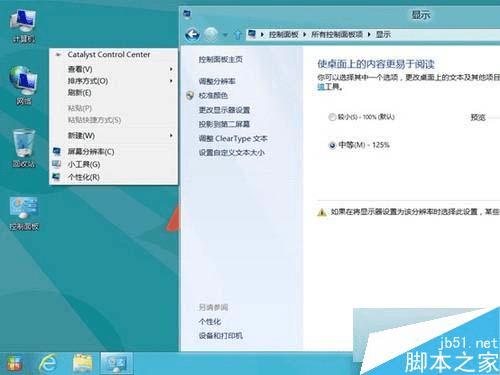Open the Computer desktop icon
Viewport: 500px width, 375px height.
tap(23, 26)
